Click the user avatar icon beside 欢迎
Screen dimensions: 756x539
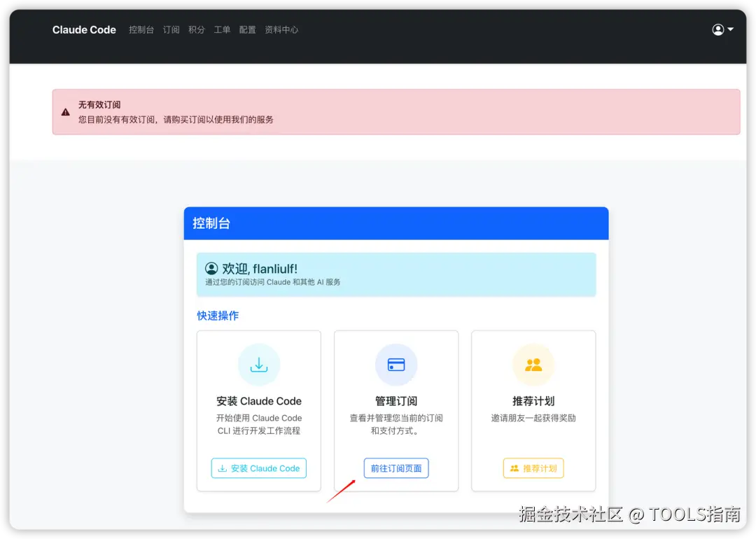211,269
